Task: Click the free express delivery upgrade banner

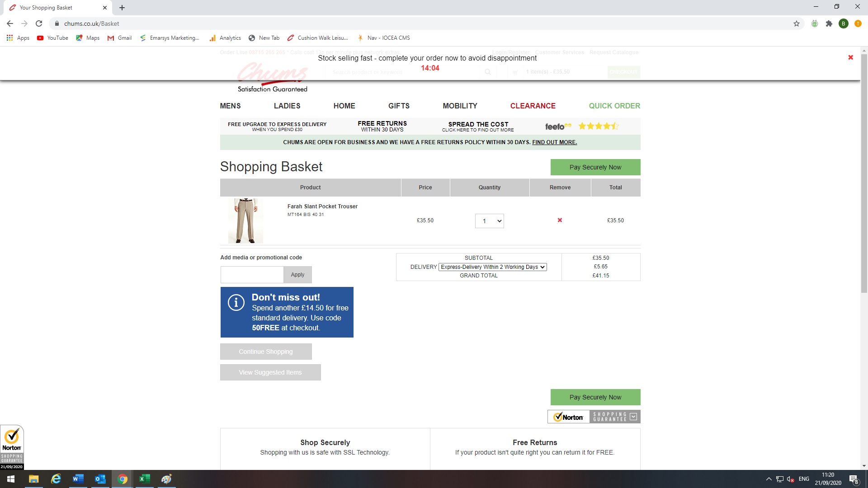Action: pyautogui.click(x=277, y=127)
